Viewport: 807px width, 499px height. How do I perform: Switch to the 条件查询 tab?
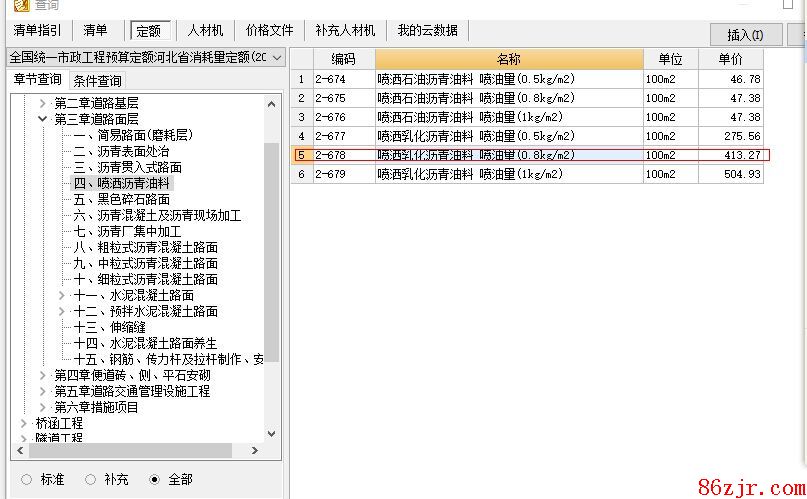click(x=98, y=81)
